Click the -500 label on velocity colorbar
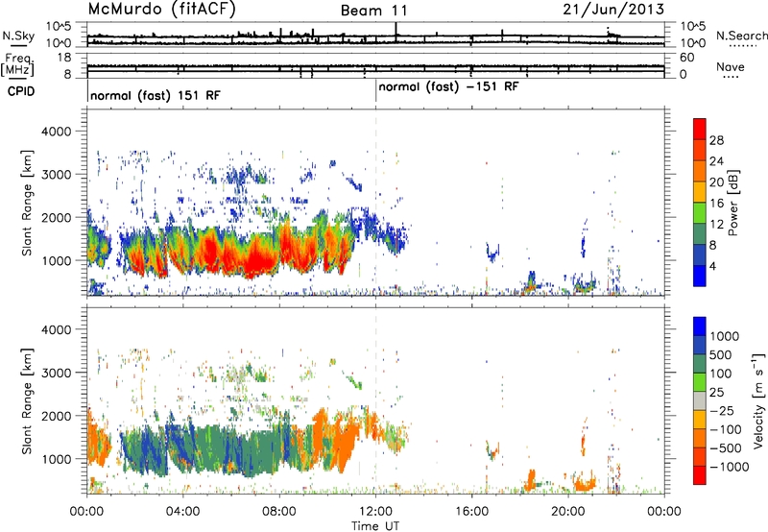The image size is (768, 532). tap(726, 448)
